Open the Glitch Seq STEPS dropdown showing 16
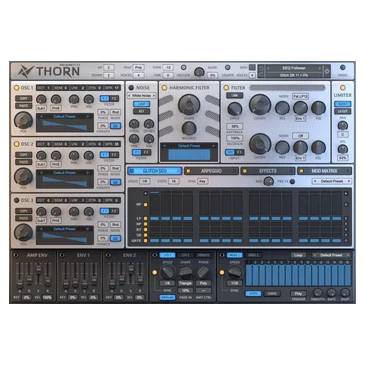Screen dimensions: 365x365 tap(173, 181)
